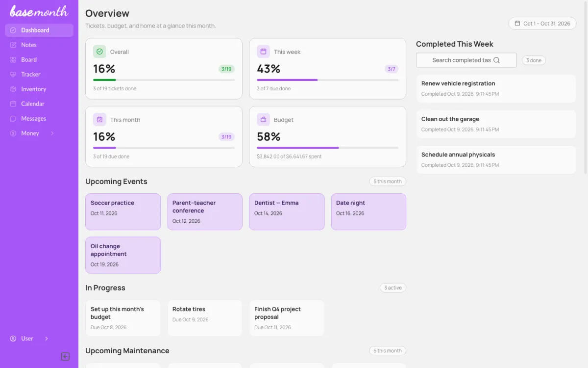Open Messages section
This screenshot has height=368, width=588.
39,119
